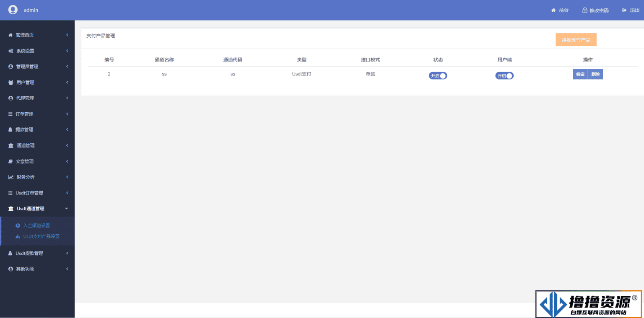This screenshot has height=318, width=644.
Task: Open the 通道管理 menu
Action: tap(37, 145)
